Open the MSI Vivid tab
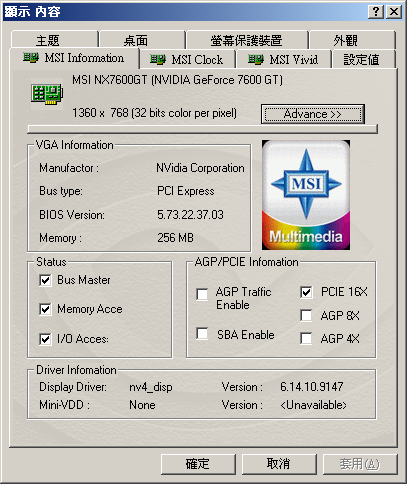The image size is (407, 484). (283, 60)
